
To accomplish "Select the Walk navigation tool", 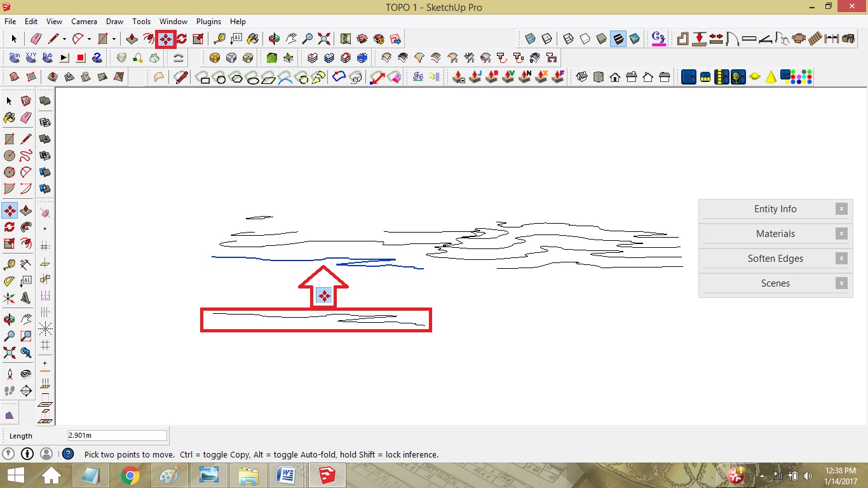I will (10, 390).
